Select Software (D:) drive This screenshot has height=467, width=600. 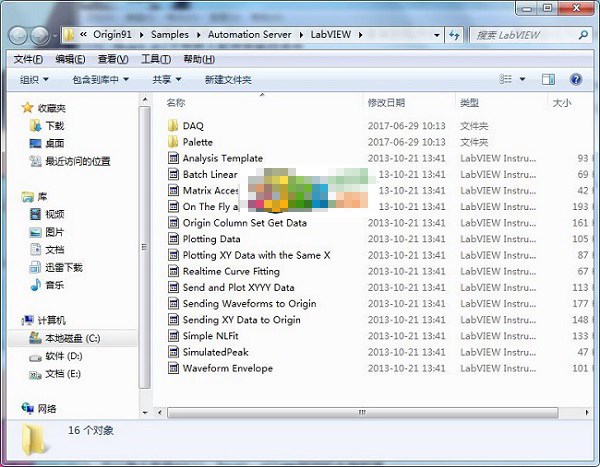[x=56, y=356]
